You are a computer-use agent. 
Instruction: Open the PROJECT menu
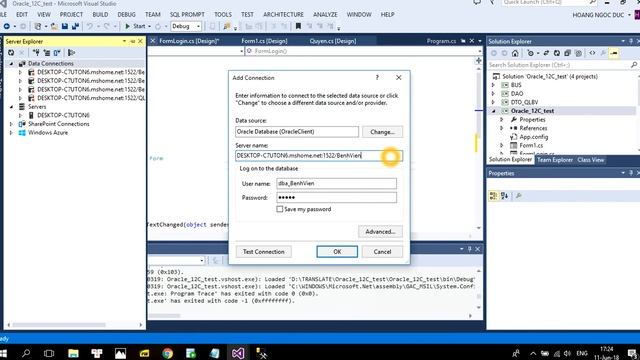(x=71, y=14)
